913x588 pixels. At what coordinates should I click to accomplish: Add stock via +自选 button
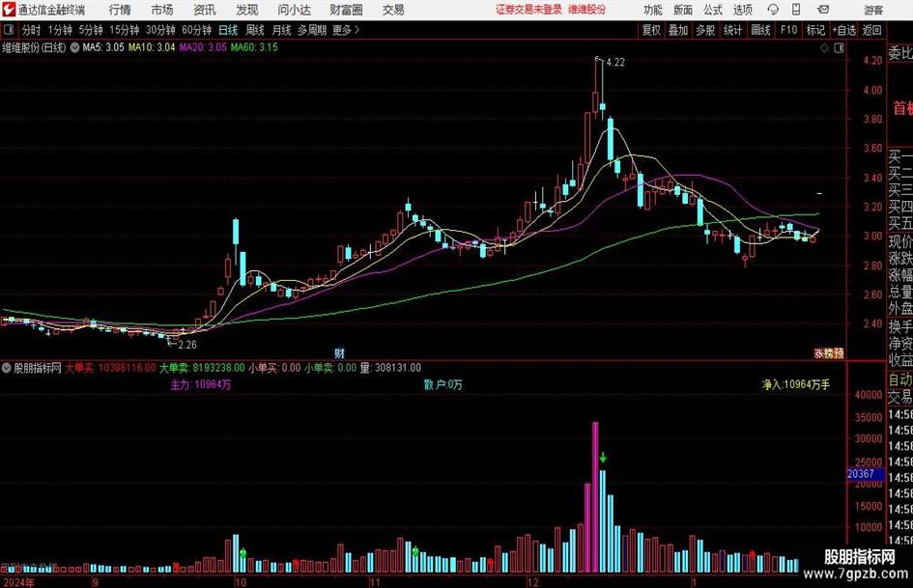843,30
